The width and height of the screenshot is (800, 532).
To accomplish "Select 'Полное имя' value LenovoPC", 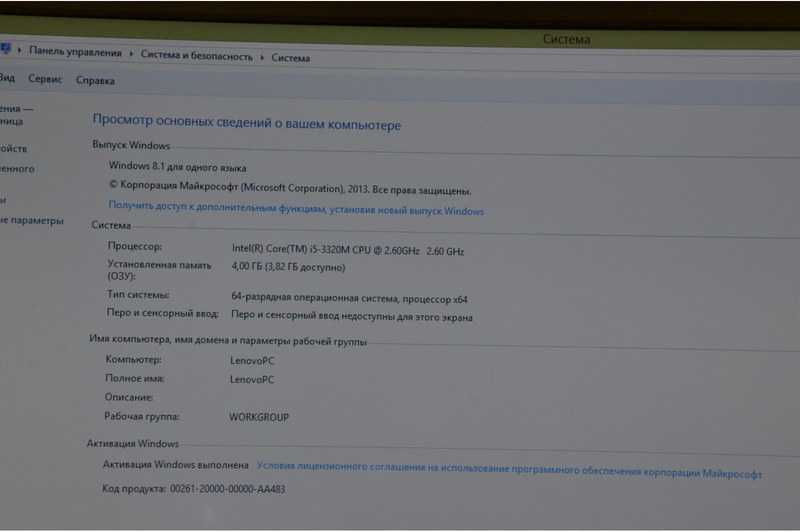I will [252, 379].
